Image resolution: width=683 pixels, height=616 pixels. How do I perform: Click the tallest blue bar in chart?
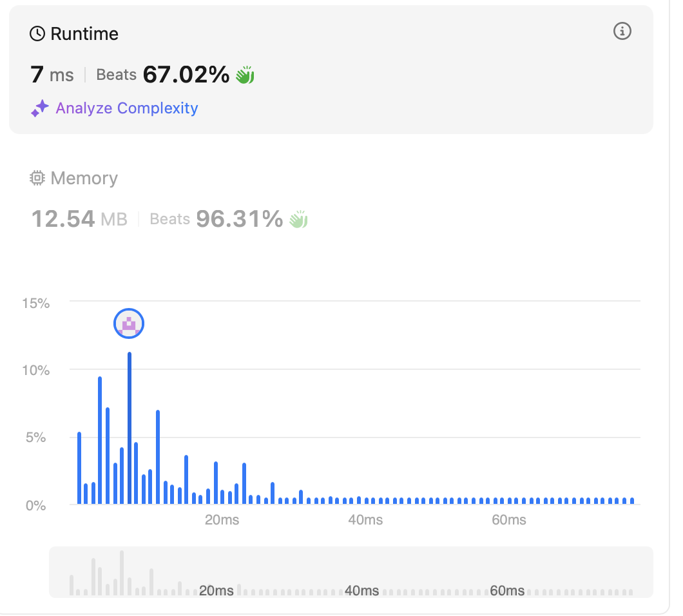[x=130, y=428]
